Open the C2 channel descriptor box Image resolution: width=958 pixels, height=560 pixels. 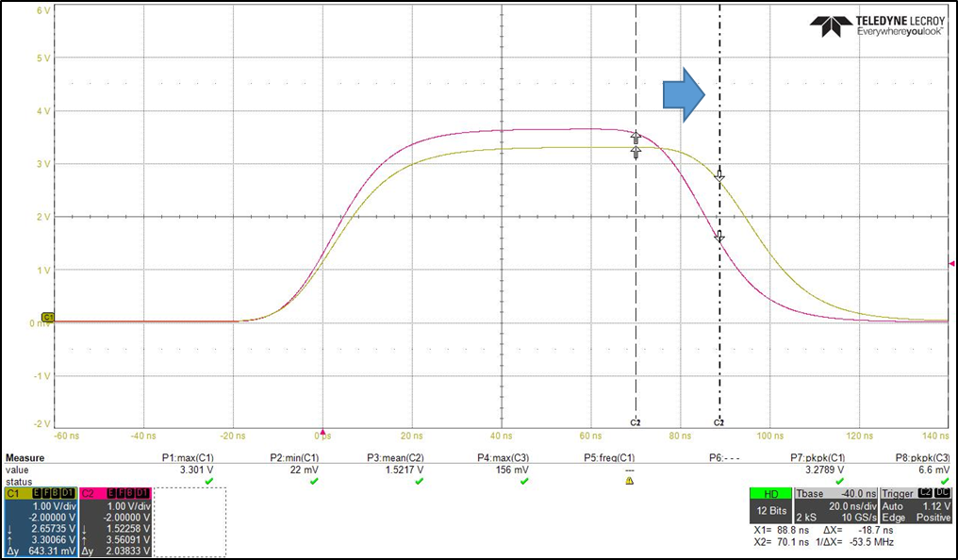point(115,522)
